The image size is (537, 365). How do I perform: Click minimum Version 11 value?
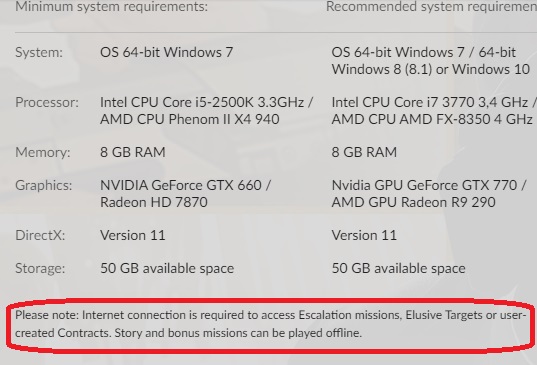133,236
